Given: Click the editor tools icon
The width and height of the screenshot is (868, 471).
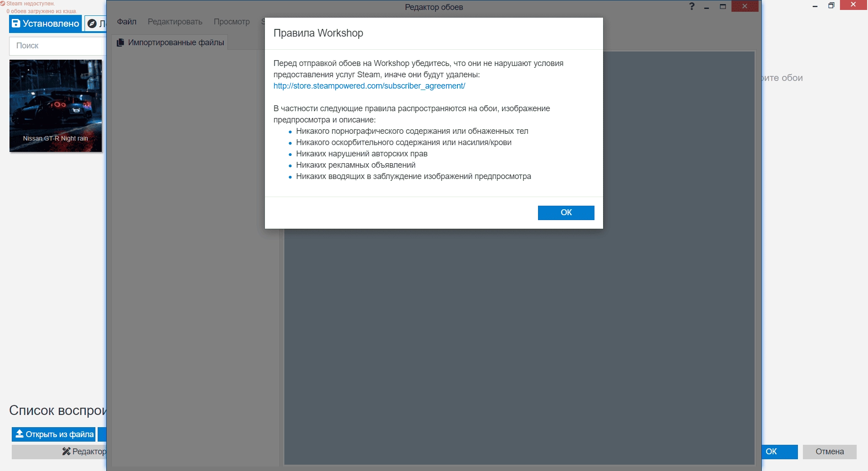Looking at the screenshot, I should point(66,452).
